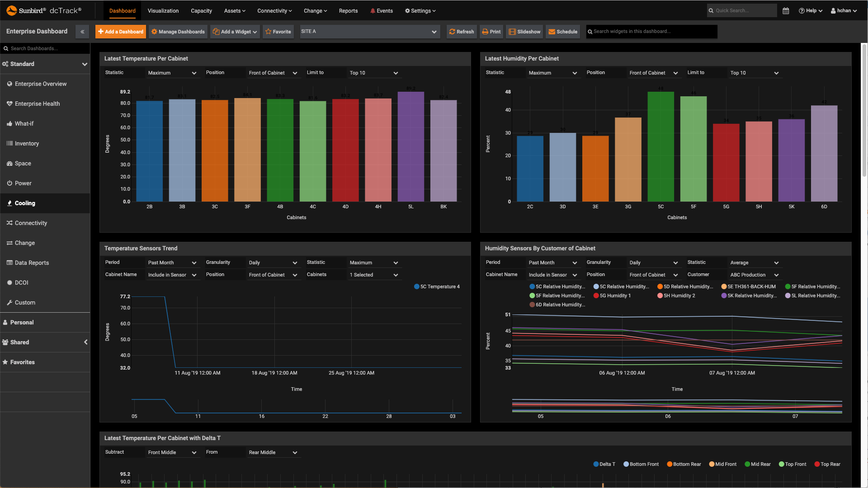Click the Refresh dashboard icon button
The image size is (868, 488).
[462, 32]
